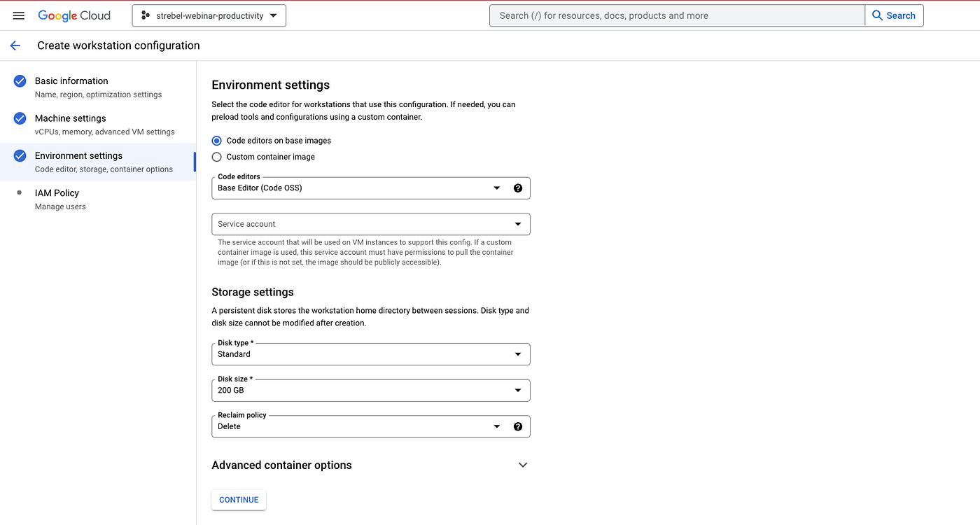Select Code editors on base images
Viewport: 980px width, 525px height.
pos(217,141)
